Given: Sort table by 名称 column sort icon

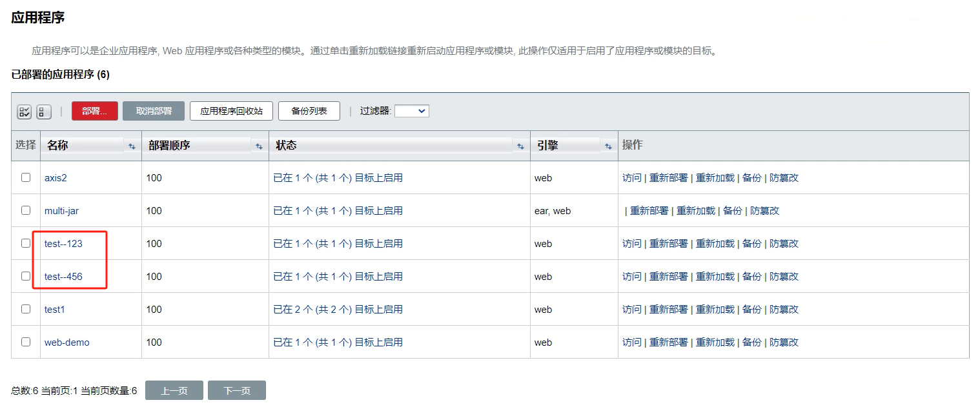Looking at the screenshot, I should coord(132,146).
